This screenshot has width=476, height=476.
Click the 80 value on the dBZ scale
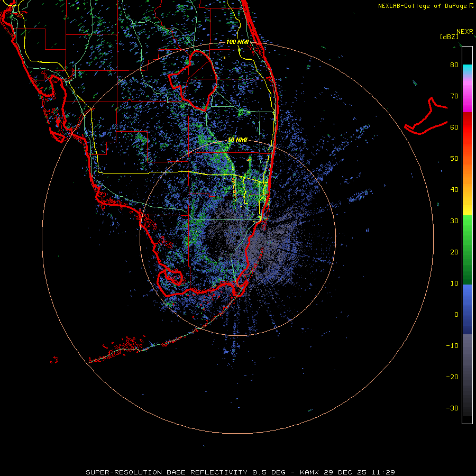pos(454,65)
